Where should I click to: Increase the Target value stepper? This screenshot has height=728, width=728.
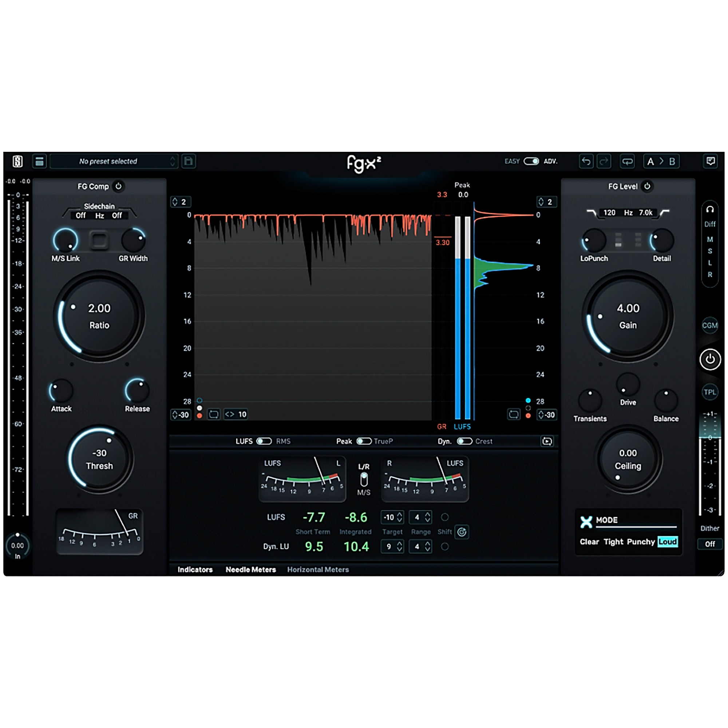pos(400,515)
